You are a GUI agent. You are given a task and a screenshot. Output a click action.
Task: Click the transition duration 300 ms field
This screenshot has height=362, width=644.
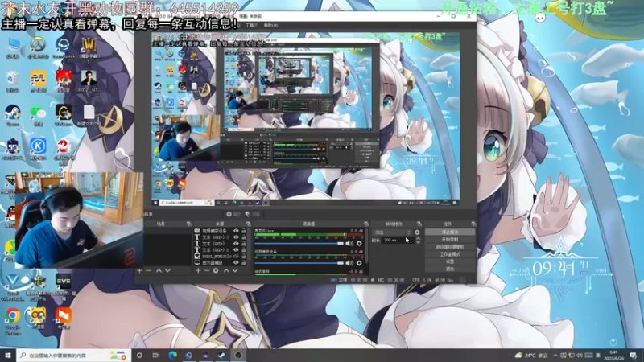[x=398, y=240]
